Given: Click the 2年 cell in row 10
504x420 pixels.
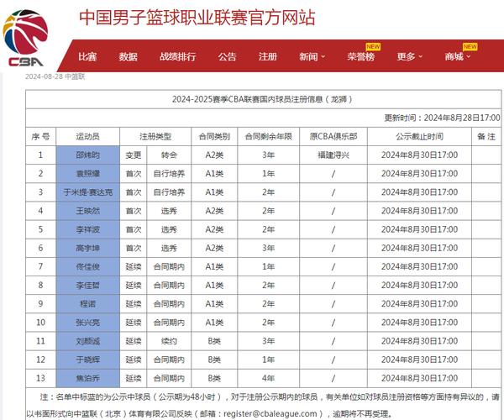Looking at the screenshot, I should 269,323.
